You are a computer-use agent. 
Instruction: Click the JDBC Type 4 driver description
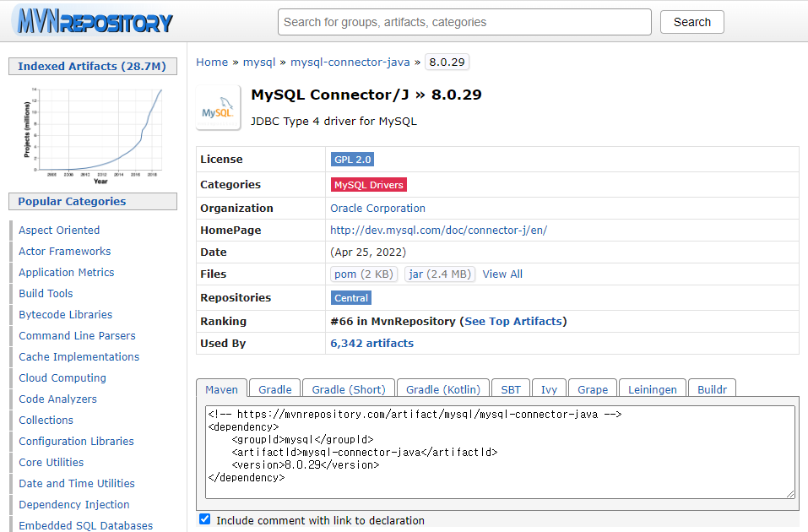[x=334, y=122]
